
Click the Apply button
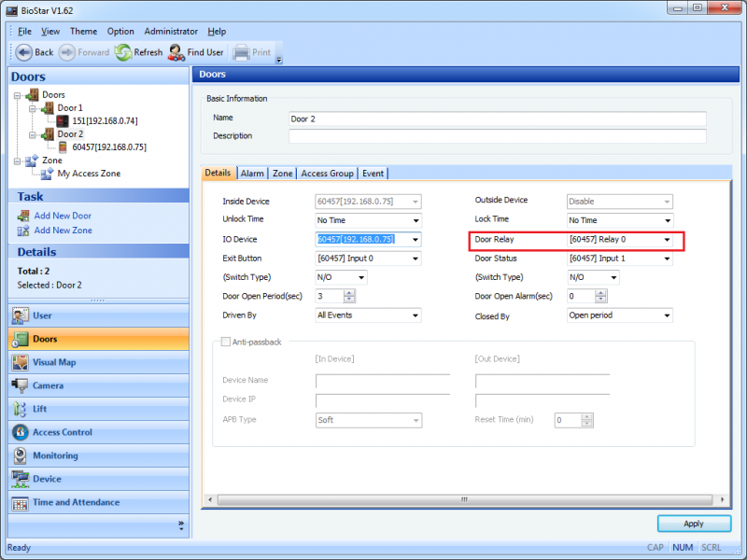[x=693, y=524]
